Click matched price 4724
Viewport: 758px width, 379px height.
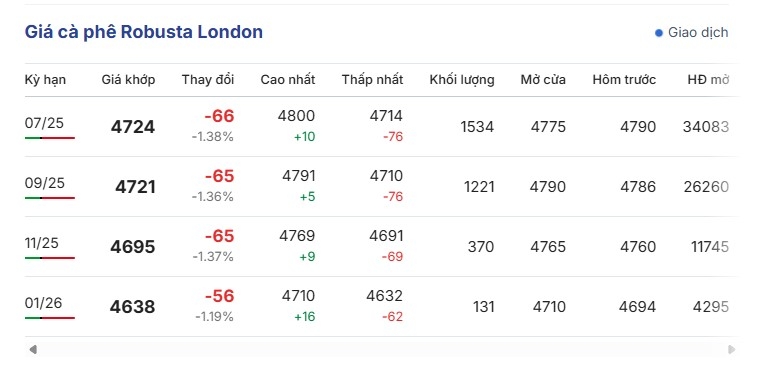[133, 127]
